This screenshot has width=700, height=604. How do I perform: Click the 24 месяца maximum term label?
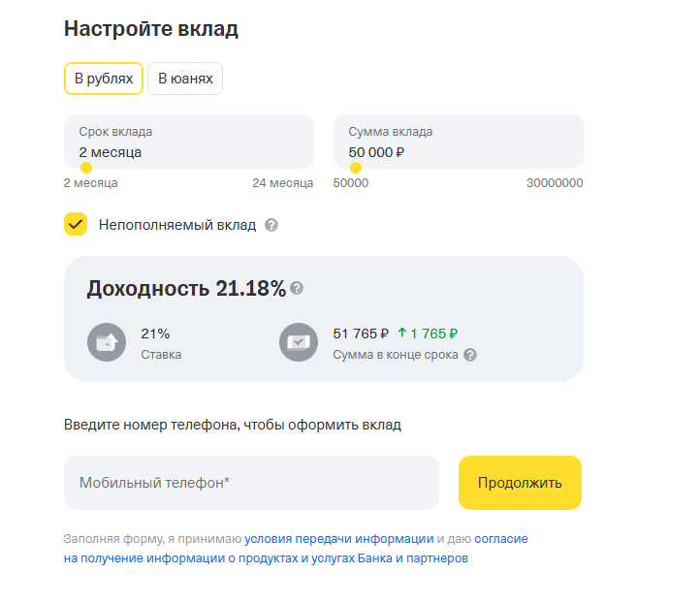click(x=282, y=183)
